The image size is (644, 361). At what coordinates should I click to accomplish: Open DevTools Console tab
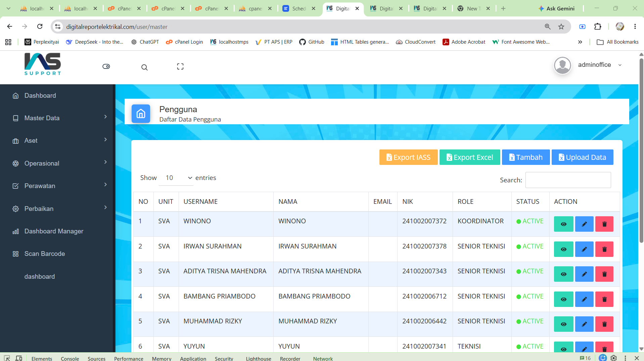click(x=70, y=358)
